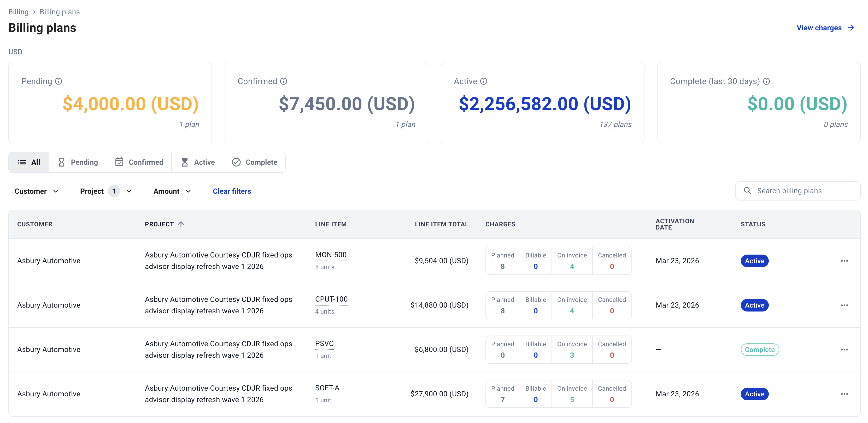This screenshot has height=423, width=868.
Task: Show all billing plans tab
Action: coord(29,162)
